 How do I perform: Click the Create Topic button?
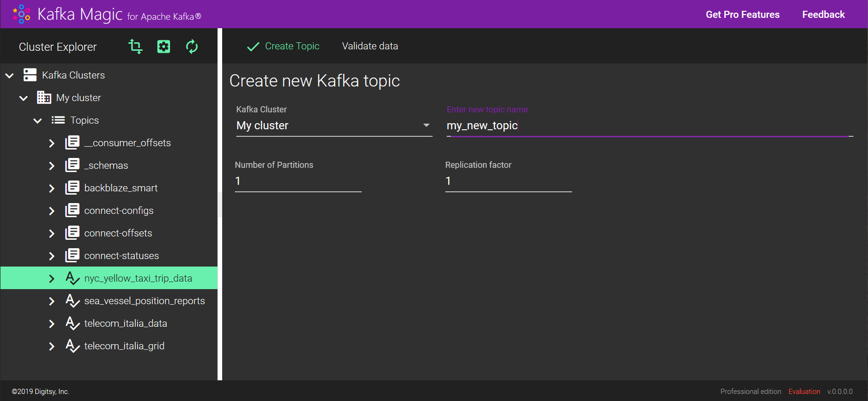(x=283, y=46)
